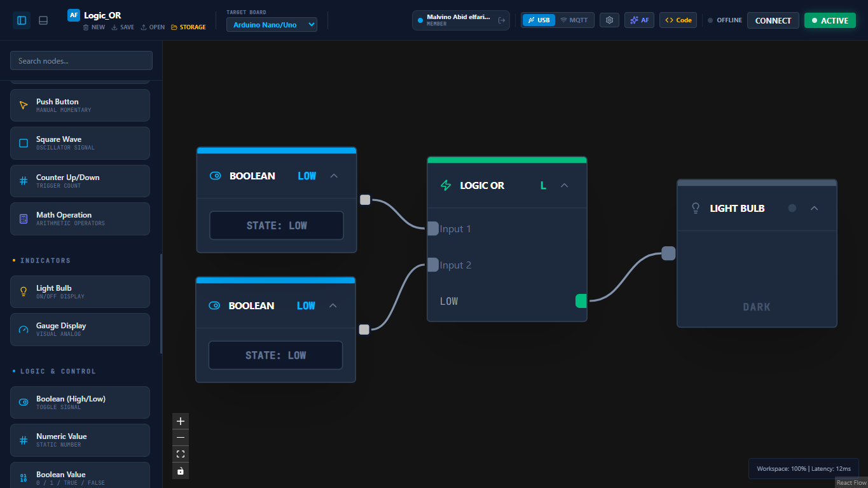868x488 pixels.
Task: Click the L status on the LOGIC OR header
Action: click(543, 185)
